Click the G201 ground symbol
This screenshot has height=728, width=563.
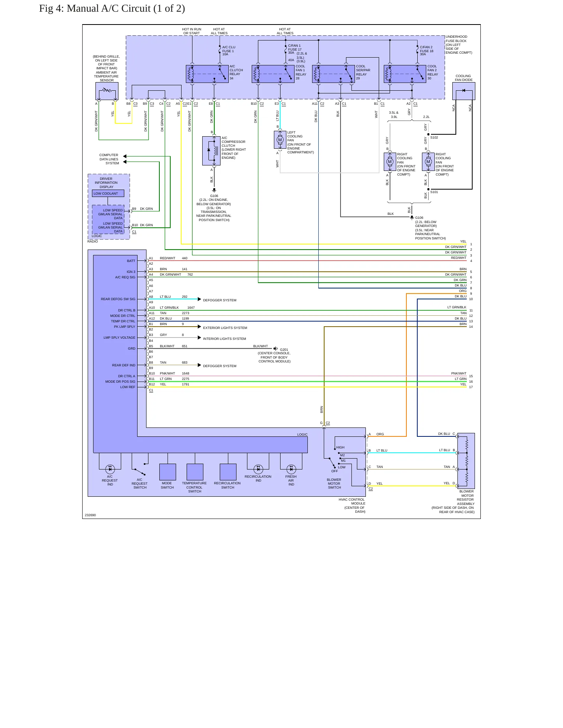(276, 348)
